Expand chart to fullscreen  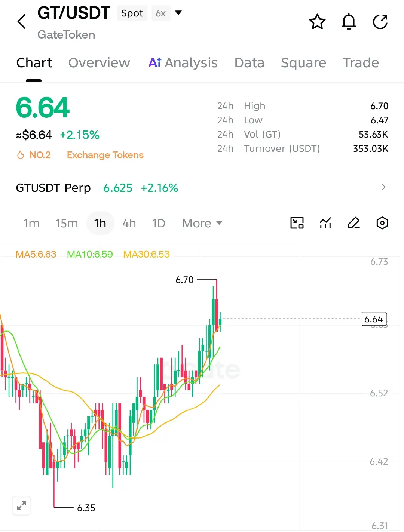click(x=22, y=506)
